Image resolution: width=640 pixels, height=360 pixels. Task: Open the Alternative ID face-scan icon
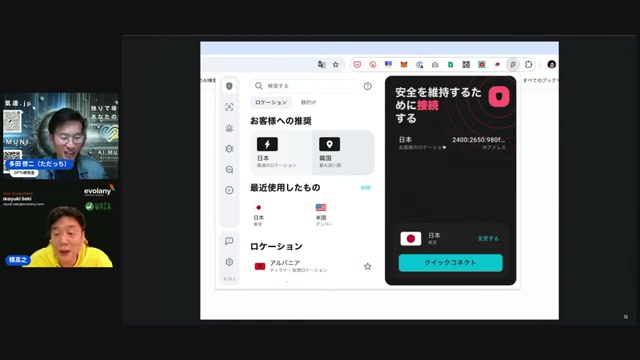click(x=229, y=107)
